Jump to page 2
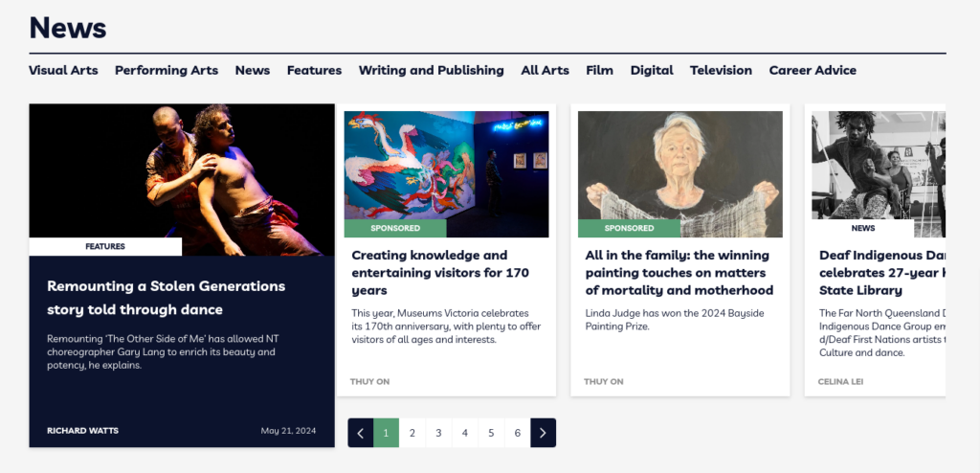The image size is (980, 473). click(x=412, y=433)
